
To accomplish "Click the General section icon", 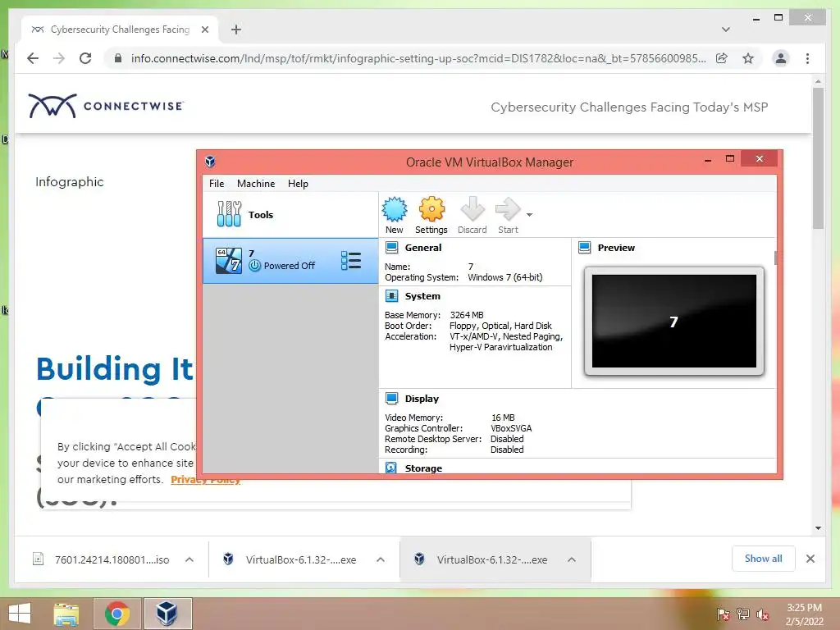I will coord(392,248).
